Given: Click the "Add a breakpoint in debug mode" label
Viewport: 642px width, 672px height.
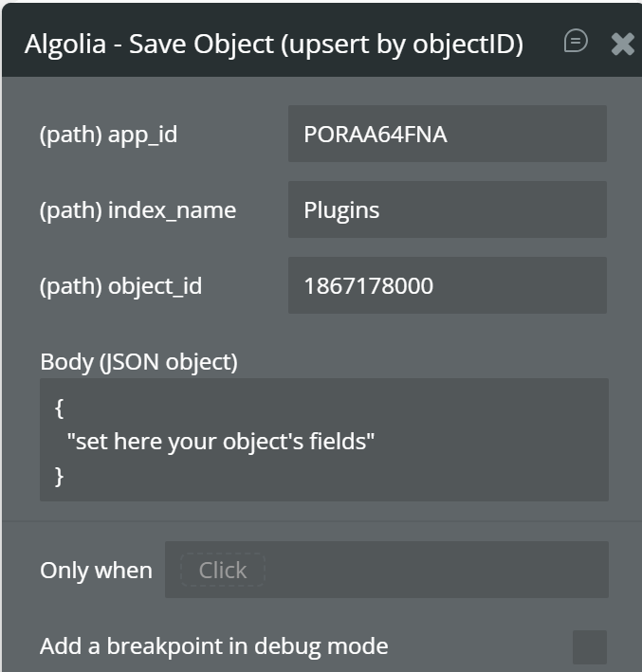Looking at the screenshot, I should 213,647.
